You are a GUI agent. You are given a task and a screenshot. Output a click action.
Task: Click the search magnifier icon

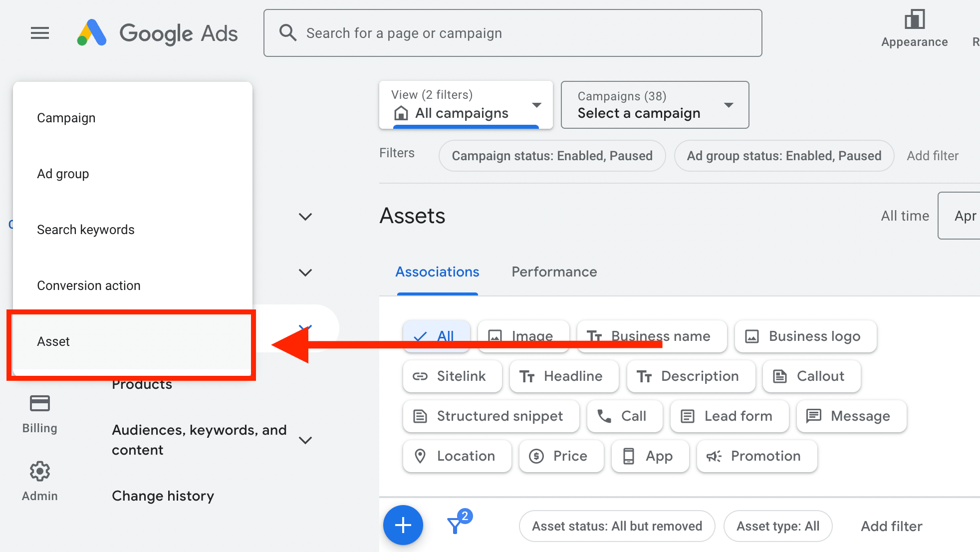point(288,32)
